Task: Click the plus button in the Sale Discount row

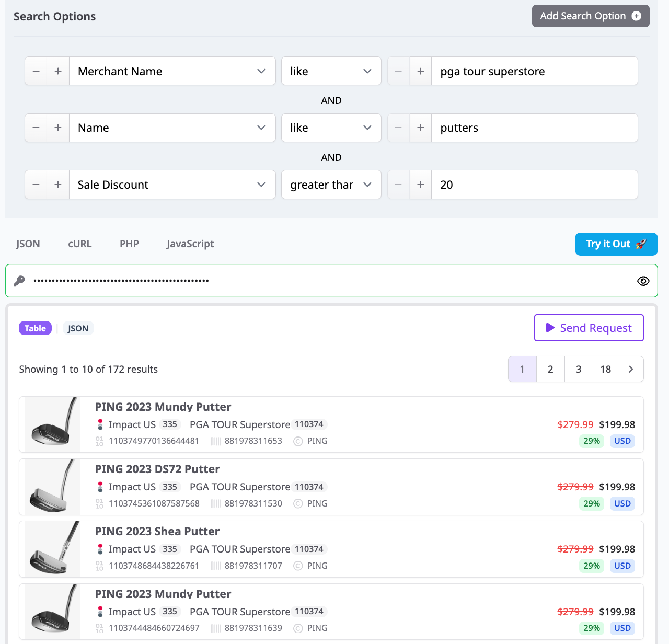Action: click(58, 185)
